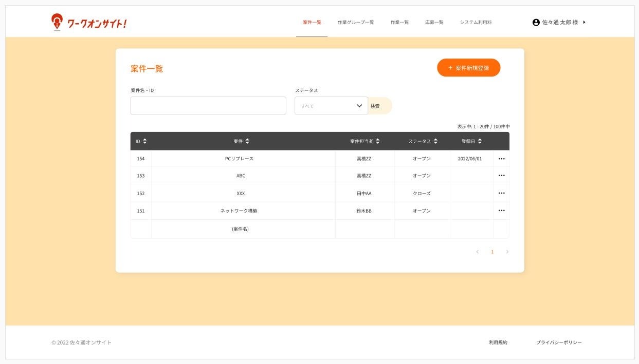Screen dimensions: 639x364
Task: Go to previous page arrow
Action: pyautogui.click(x=477, y=252)
